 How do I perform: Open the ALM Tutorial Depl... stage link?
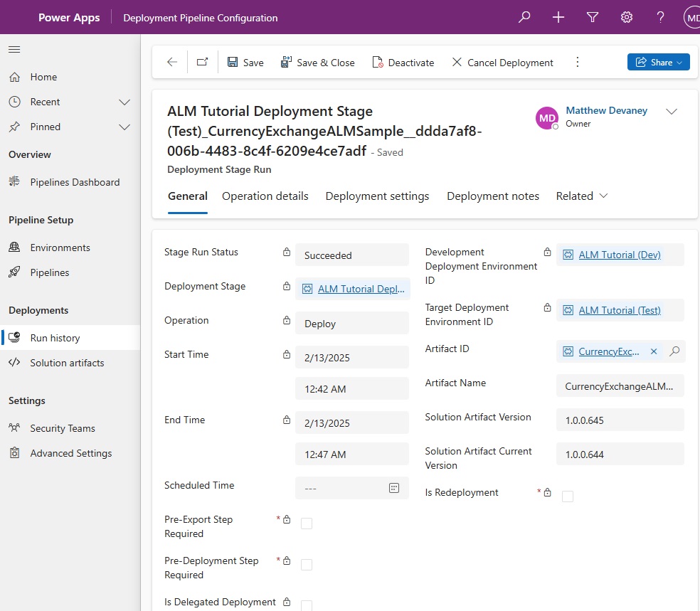point(361,289)
